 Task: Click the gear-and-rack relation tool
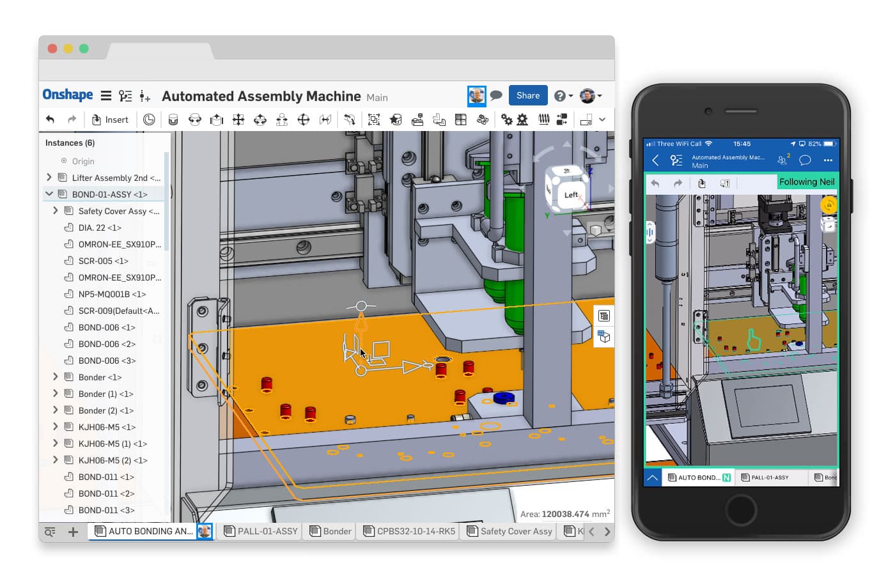pos(522,120)
